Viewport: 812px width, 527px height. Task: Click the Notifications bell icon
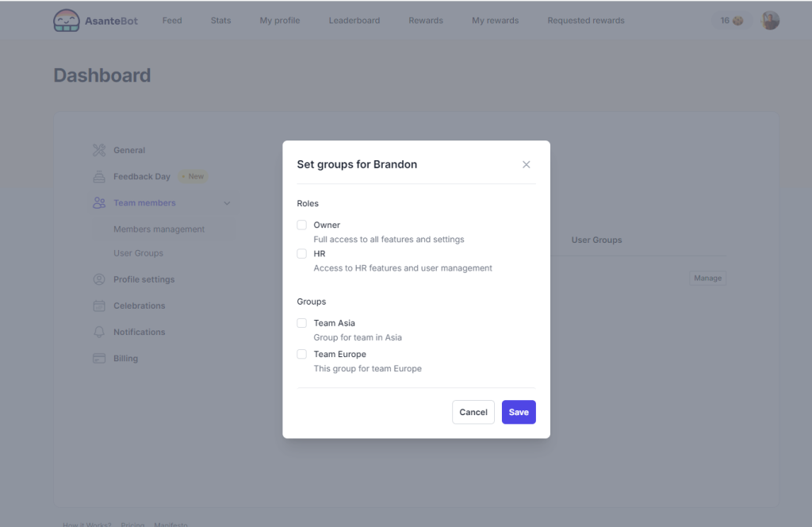coord(99,332)
